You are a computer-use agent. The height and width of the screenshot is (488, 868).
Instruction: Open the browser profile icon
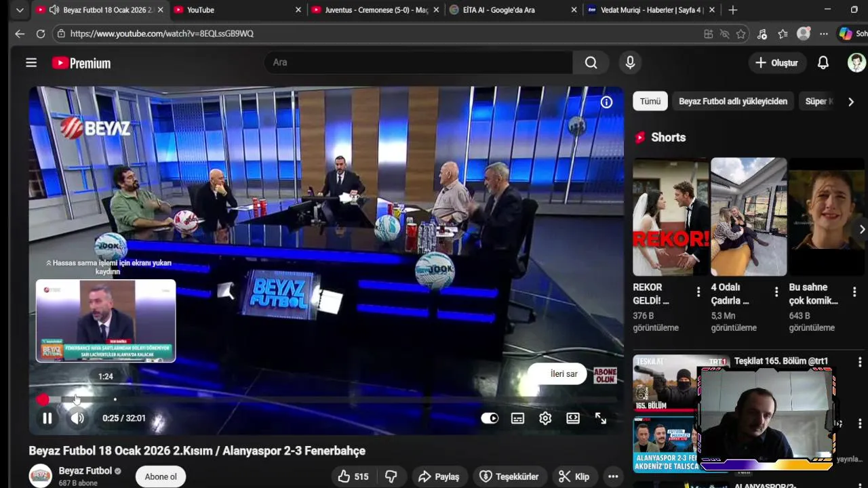pyautogui.click(x=804, y=33)
